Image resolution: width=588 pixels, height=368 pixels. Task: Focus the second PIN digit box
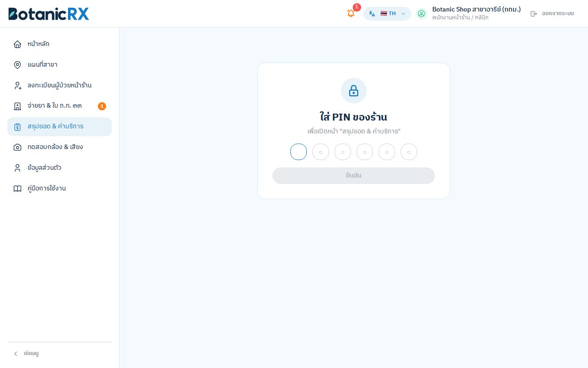pos(321,152)
